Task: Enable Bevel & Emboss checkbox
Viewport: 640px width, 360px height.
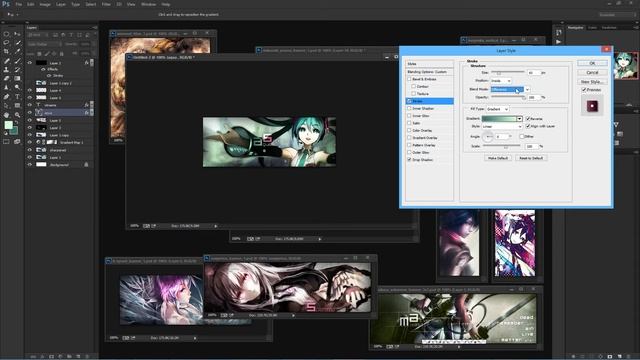Action: (409, 79)
